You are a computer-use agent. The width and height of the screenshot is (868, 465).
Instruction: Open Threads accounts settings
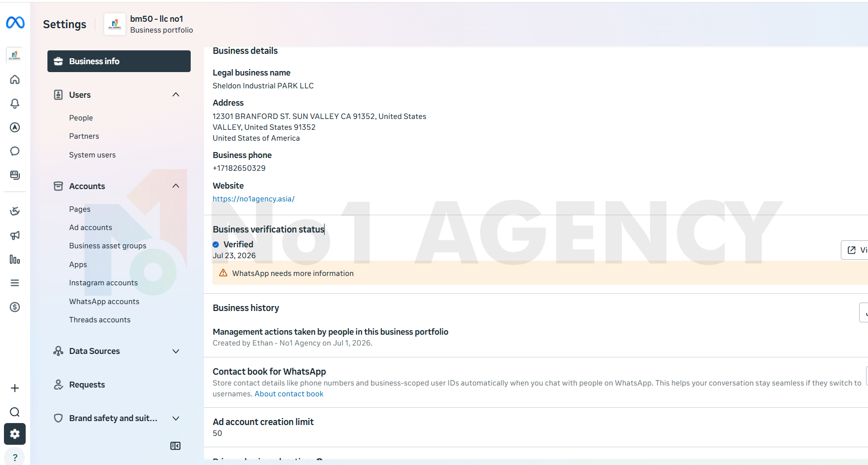(100, 320)
